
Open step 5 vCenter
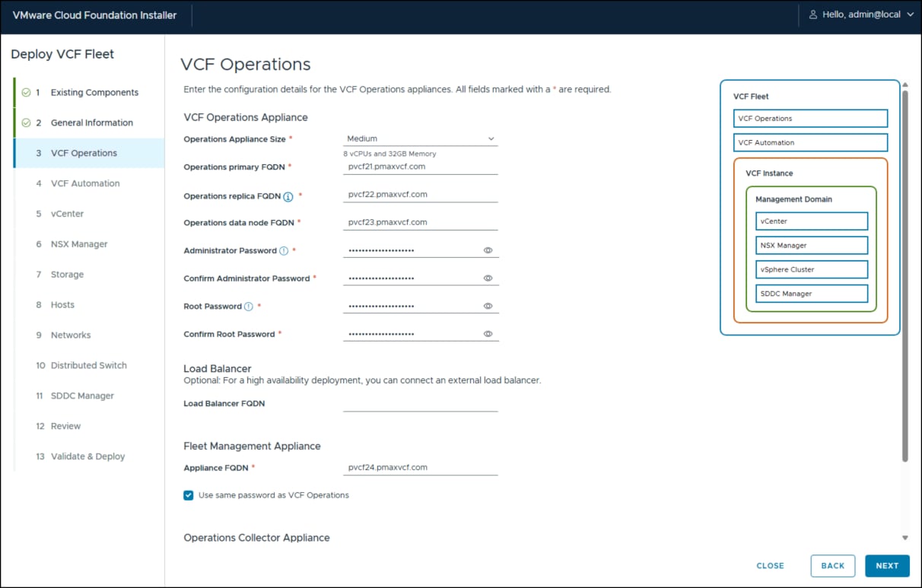(89, 214)
